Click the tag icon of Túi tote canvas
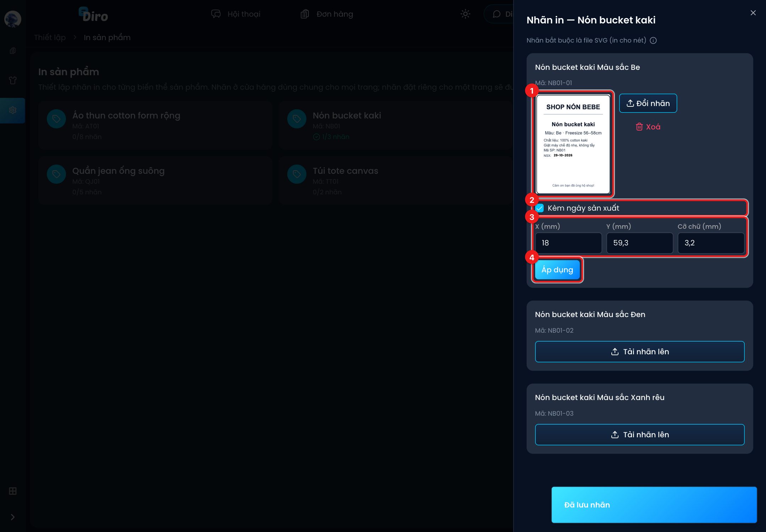Viewport: 766px width, 532px height. pos(297,174)
